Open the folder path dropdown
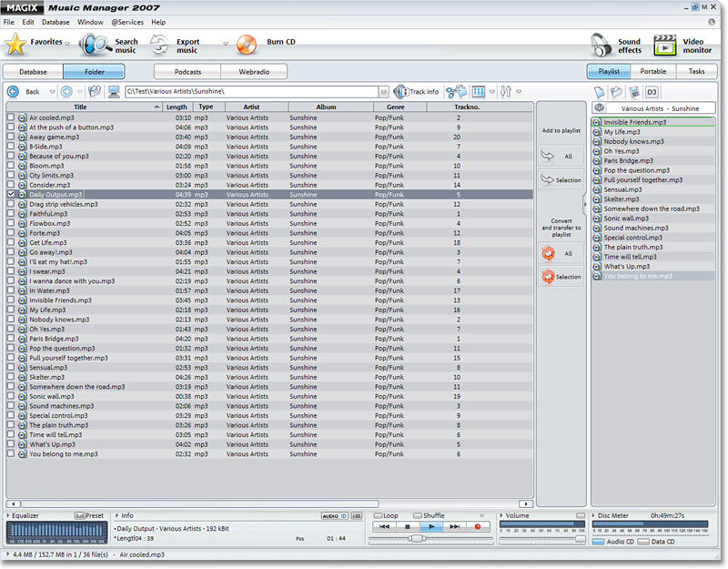This screenshot has height=569, width=728. coord(383,92)
